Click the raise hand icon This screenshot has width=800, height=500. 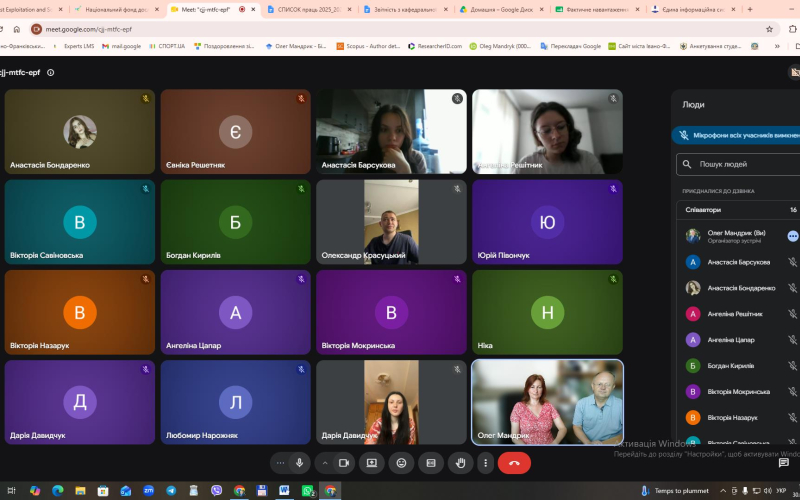point(461,463)
